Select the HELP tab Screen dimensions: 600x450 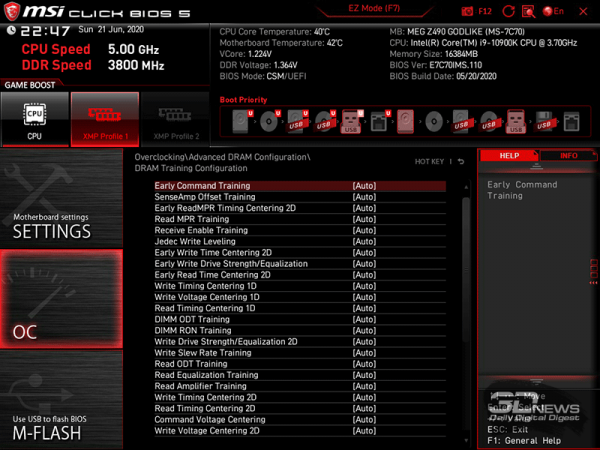tap(509, 156)
